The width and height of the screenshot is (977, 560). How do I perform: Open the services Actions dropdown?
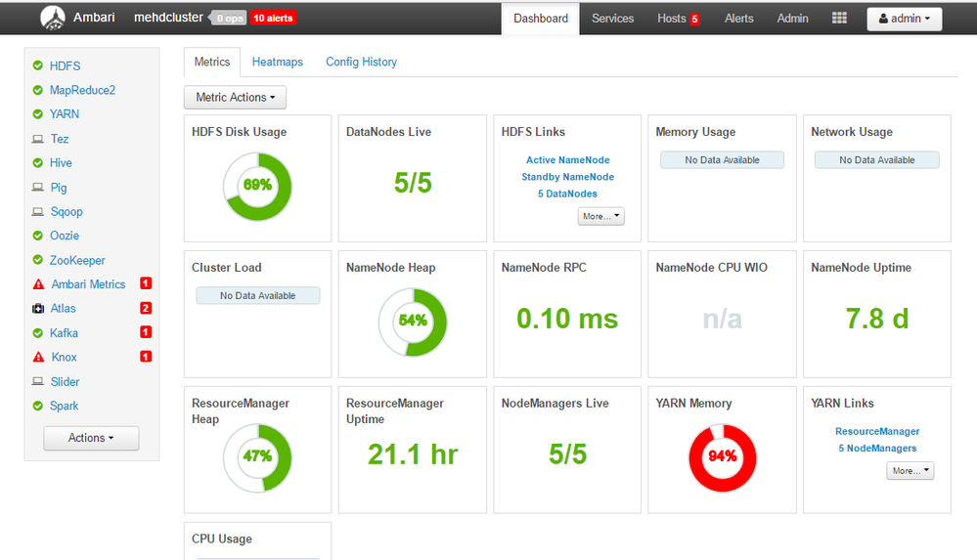(x=91, y=438)
